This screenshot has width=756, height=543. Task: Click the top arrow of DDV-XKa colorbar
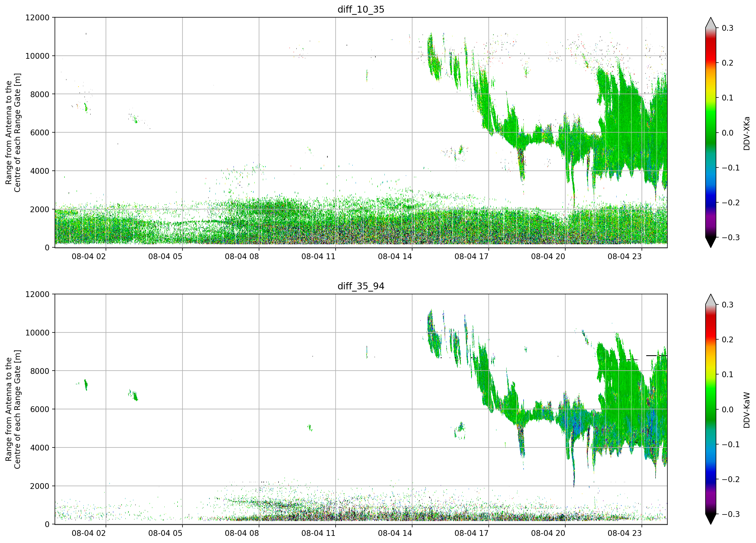click(x=711, y=23)
